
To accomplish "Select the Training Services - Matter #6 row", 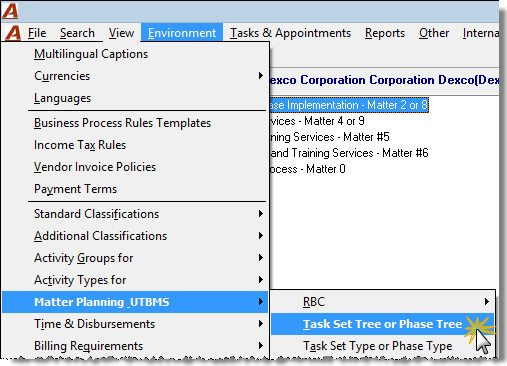I will [x=349, y=153].
